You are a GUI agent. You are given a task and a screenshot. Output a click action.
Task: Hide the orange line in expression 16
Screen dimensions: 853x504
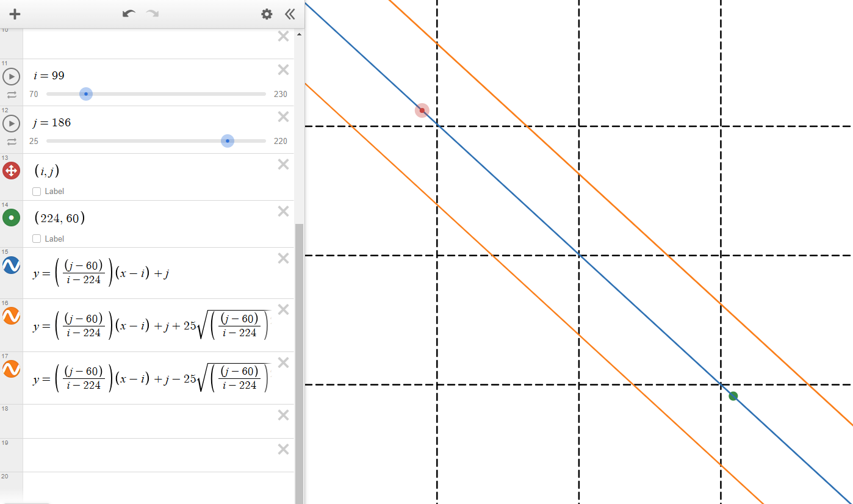[x=11, y=316]
